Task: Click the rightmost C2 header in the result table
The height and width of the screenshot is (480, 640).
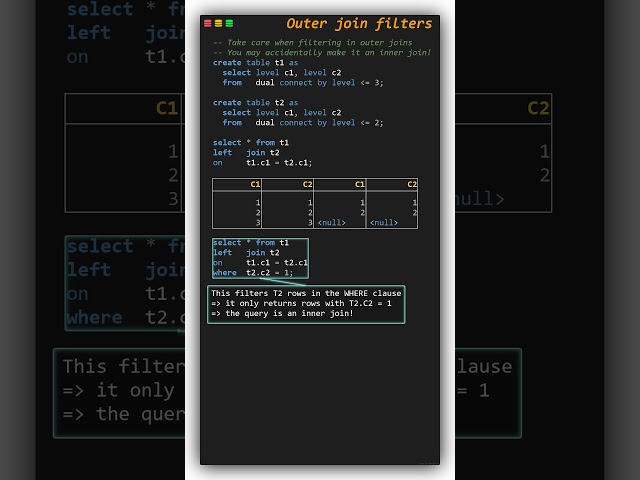Action: (412, 184)
